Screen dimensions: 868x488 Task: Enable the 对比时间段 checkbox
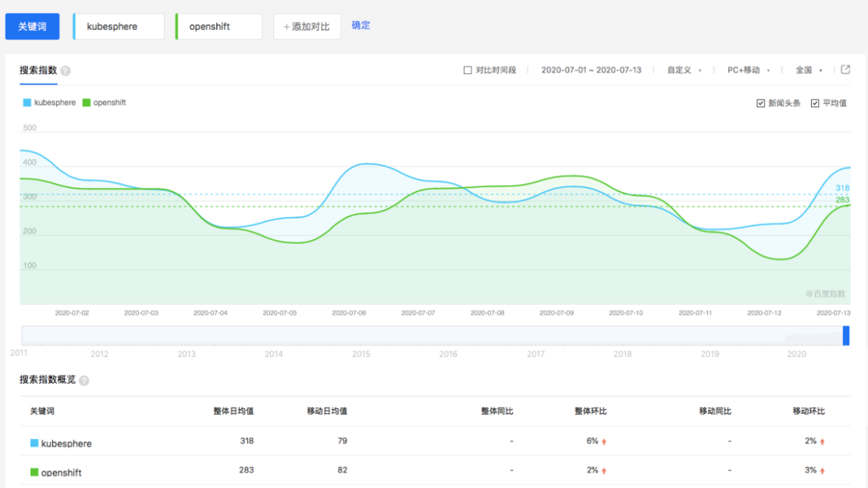pyautogui.click(x=468, y=71)
